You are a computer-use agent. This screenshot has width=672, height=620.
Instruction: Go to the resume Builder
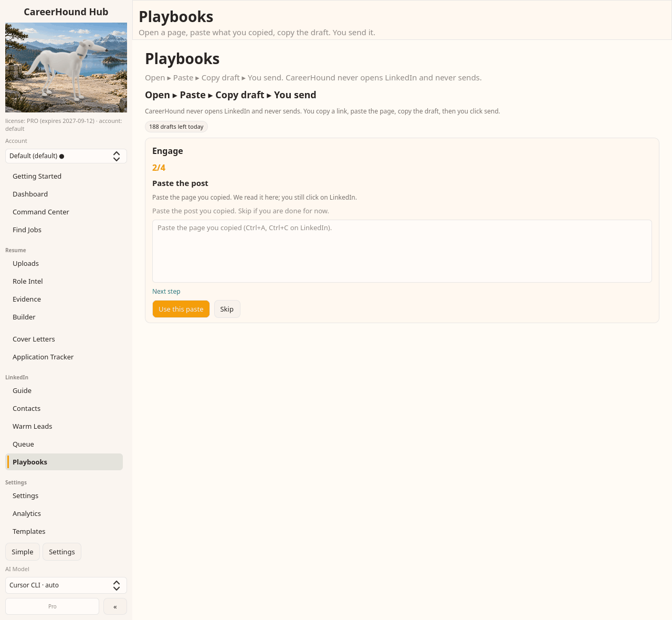(x=64, y=317)
